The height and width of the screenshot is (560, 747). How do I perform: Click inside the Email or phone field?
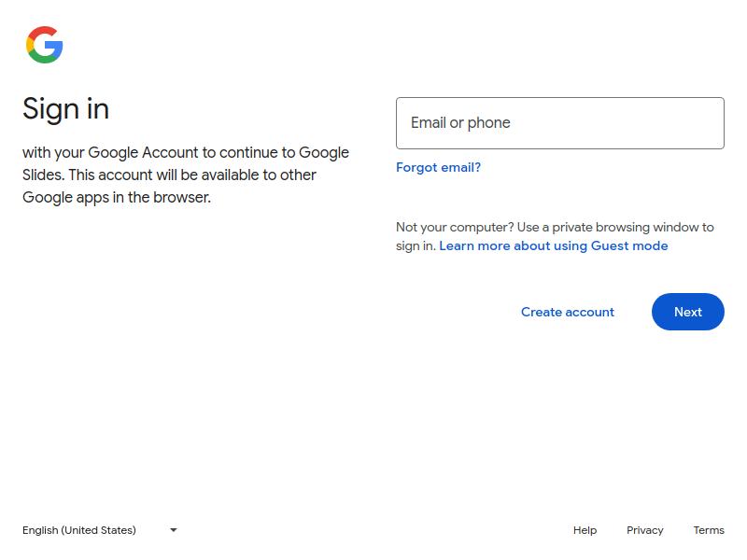(x=560, y=122)
